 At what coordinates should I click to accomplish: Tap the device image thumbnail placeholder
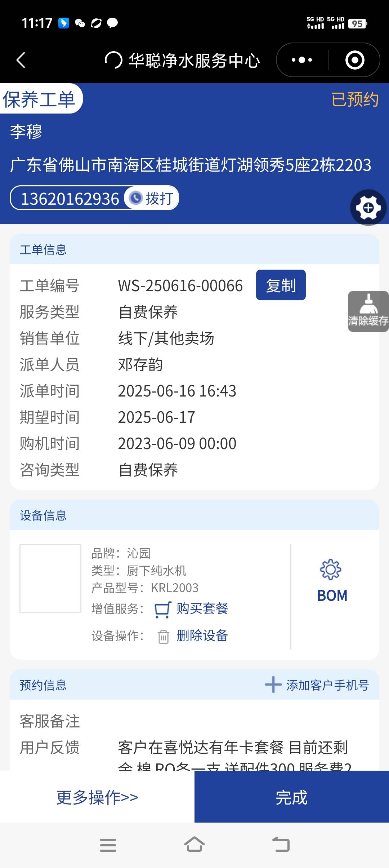tap(50, 578)
